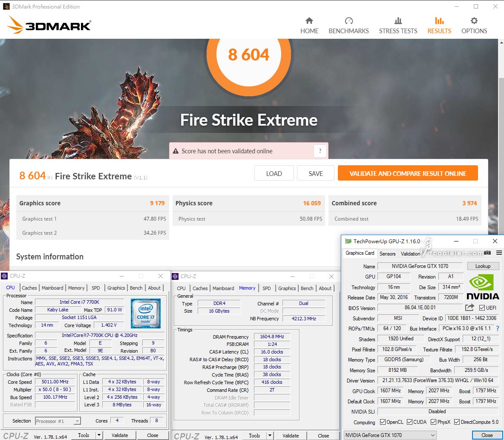504x440 pixels.
Task: Click the Home icon in 3DMark navigation
Action: tap(309, 21)
